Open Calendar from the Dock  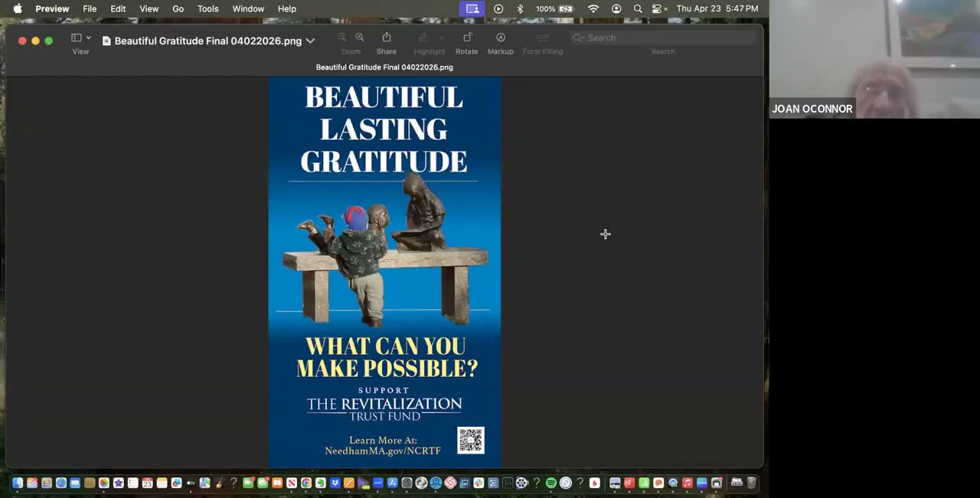click(147, 483)
